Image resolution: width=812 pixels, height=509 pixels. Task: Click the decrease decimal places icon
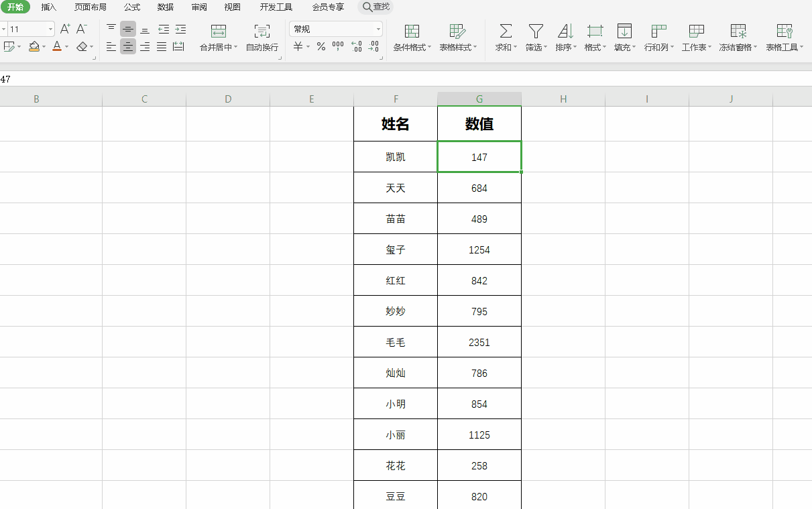click(374, 46)
